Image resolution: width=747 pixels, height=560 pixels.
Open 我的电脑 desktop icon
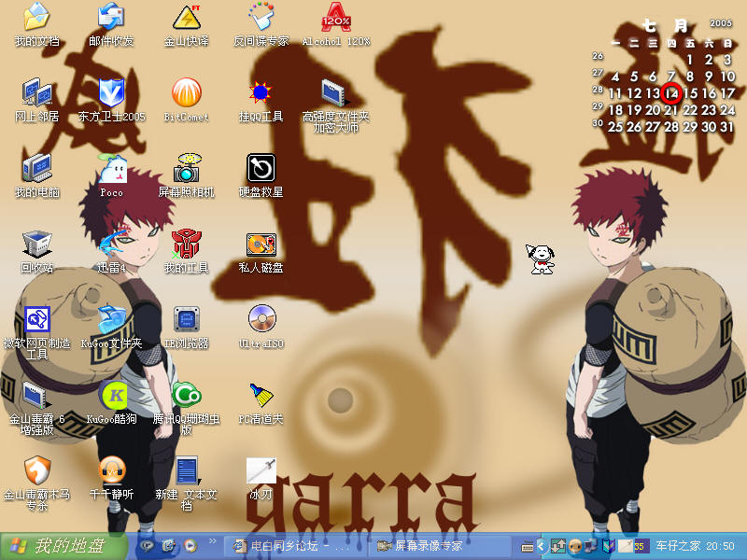click(36, 169)
